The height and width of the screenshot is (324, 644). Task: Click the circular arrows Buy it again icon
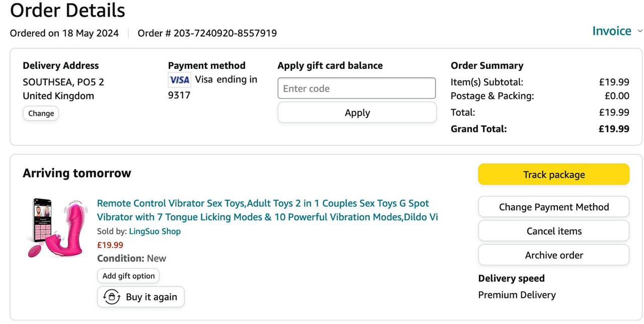click(111, 297)
